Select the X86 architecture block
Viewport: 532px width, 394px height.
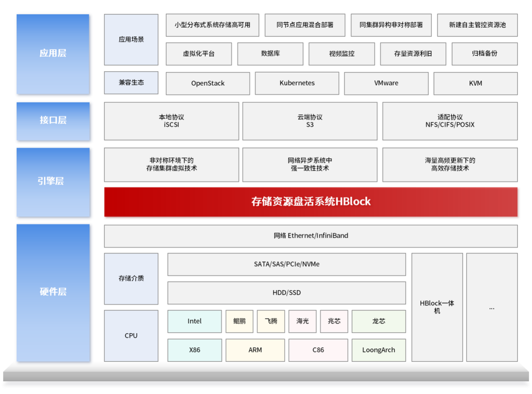[194, 350]
